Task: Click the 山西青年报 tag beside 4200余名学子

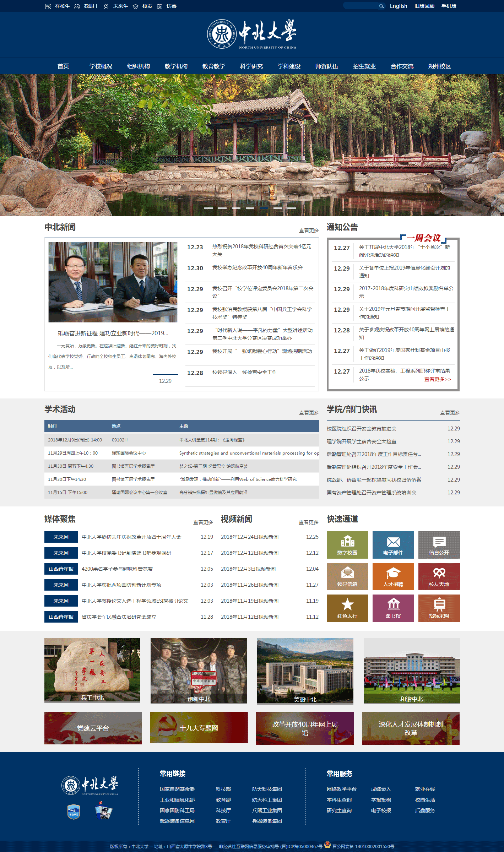Action: coord(61,569)
